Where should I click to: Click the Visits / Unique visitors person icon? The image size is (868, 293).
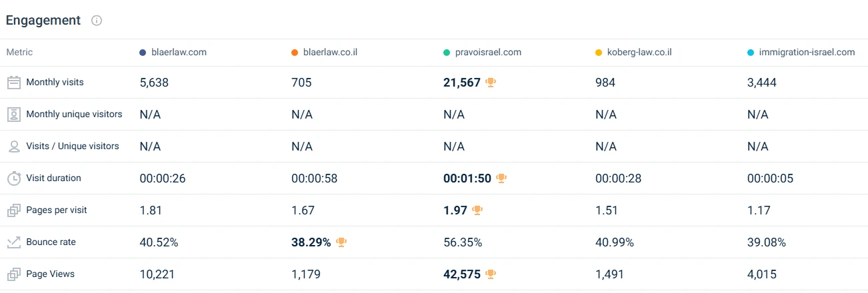click(14, 146)
